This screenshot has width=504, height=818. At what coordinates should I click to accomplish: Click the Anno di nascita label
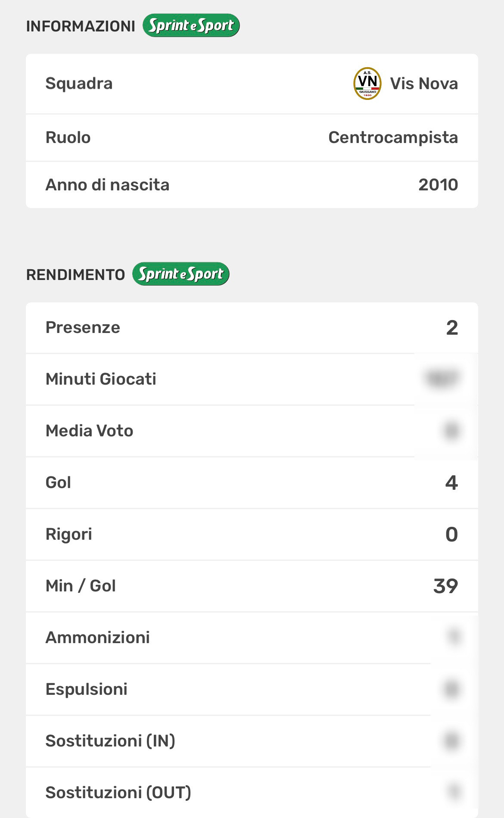coord(107,185)
